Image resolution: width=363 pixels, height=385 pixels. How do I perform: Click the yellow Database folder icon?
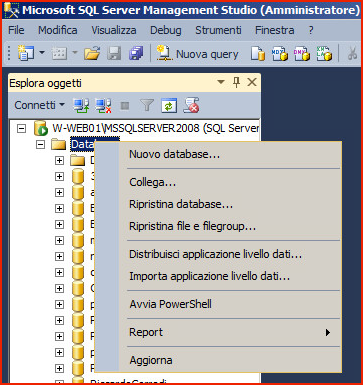[58, 144]
